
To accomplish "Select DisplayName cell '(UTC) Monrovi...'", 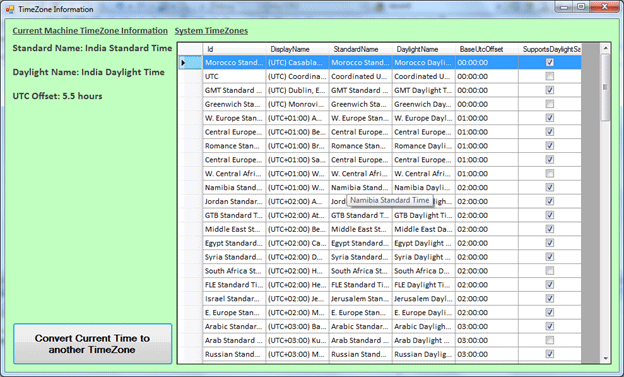I will coord(297,104).
